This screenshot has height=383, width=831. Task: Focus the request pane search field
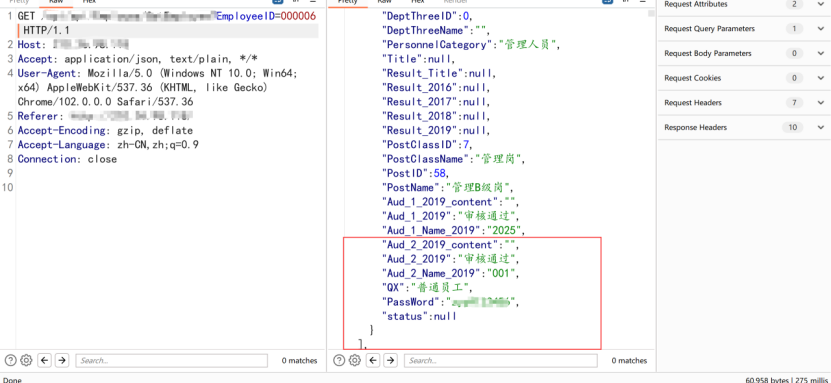click(x=171, y=361)
